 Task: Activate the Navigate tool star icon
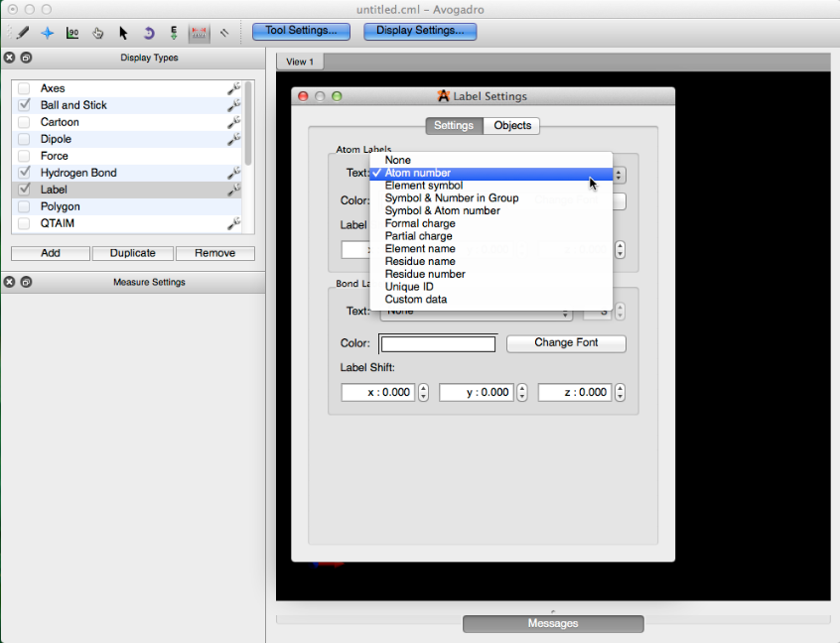point(47,33)
